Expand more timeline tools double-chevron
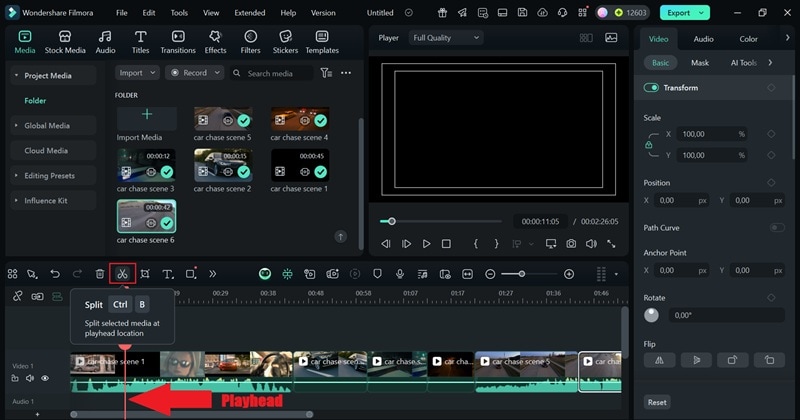The height and width of the screenshot is (420, 800). 212,274
